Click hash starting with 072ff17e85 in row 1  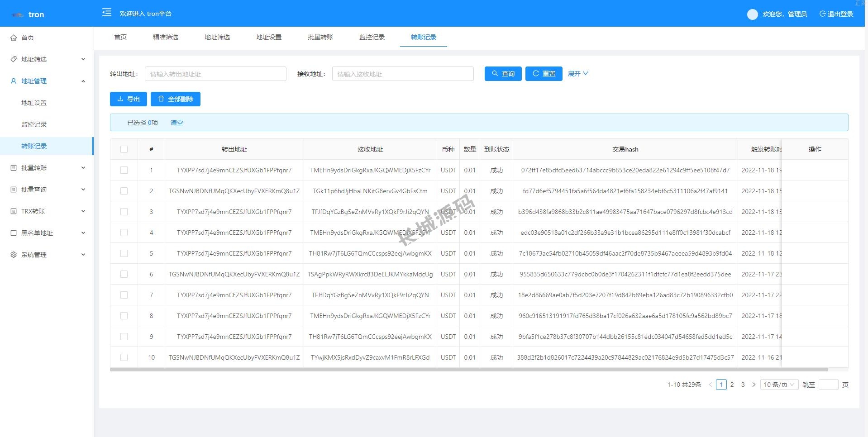(625, 170)
